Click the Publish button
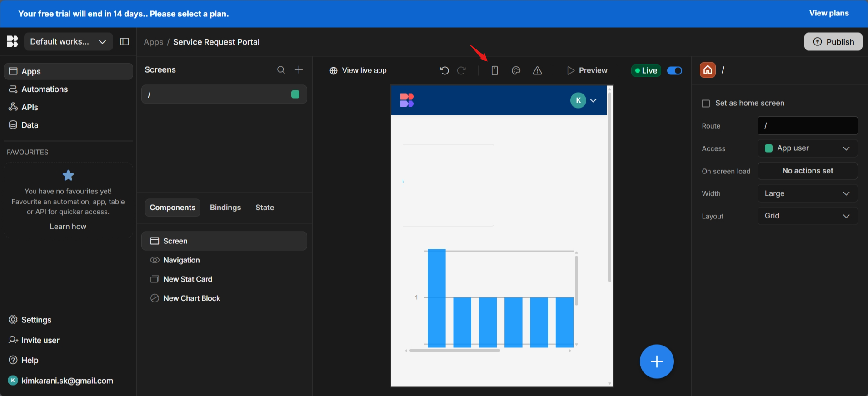Viewport: 868px width, 396px height. click(x=833, y=42)
